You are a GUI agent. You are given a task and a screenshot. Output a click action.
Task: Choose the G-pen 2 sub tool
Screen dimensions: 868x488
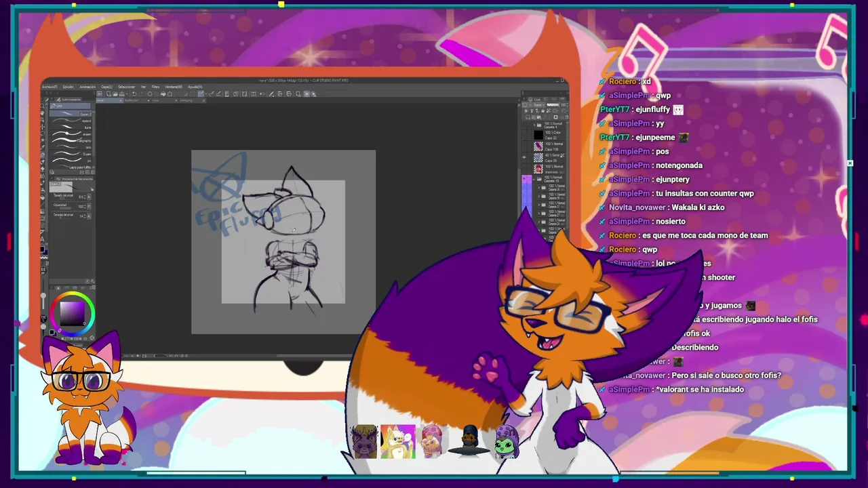coord(70,114)
